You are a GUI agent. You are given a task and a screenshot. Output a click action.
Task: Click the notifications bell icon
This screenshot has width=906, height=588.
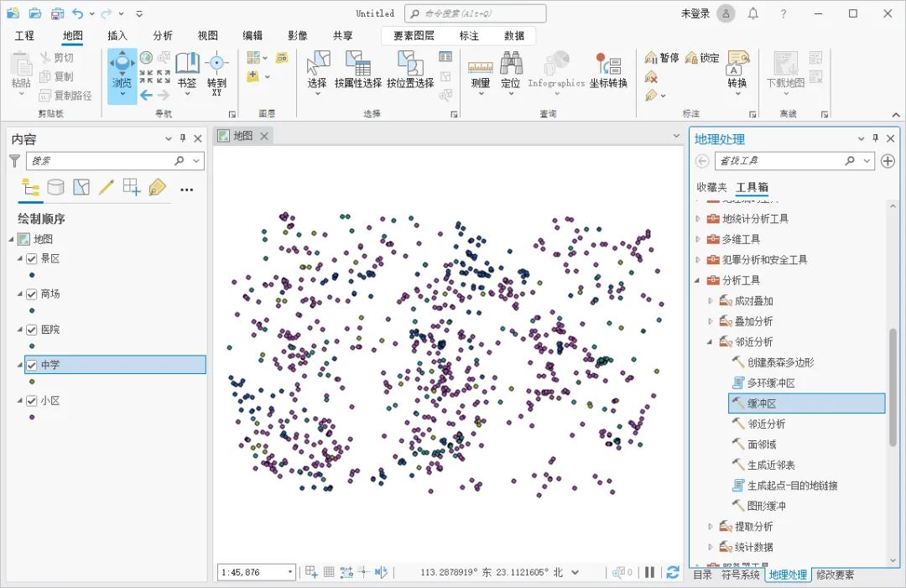coord(752,13)
